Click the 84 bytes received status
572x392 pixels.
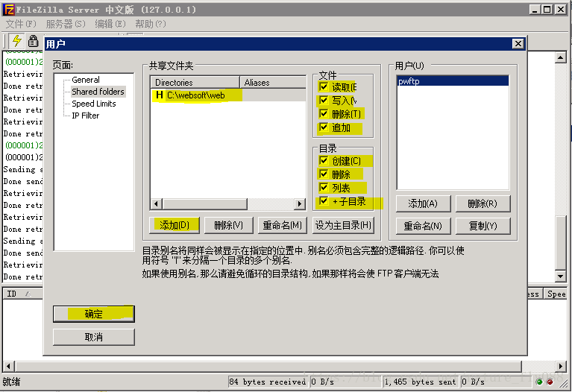[x=268, y=382]
